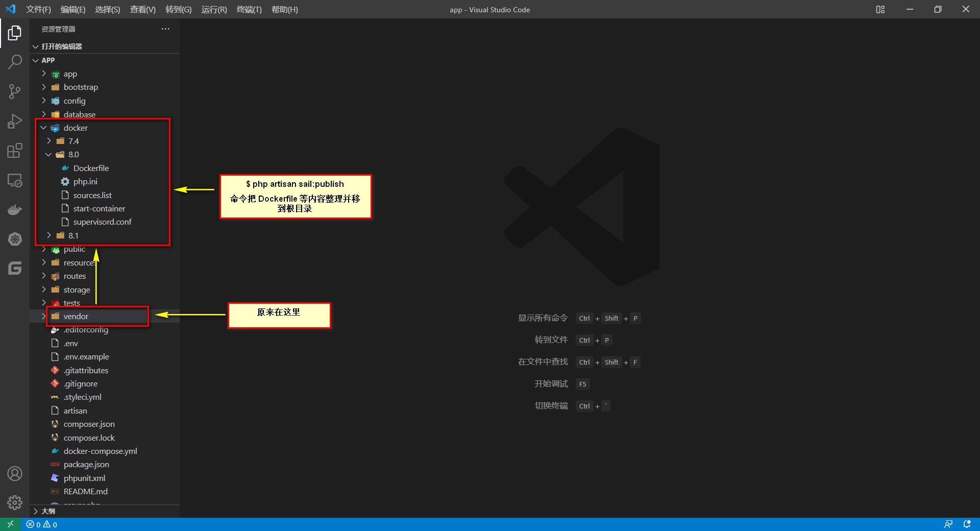Expand the 大纲 outline section

[105, 511]
